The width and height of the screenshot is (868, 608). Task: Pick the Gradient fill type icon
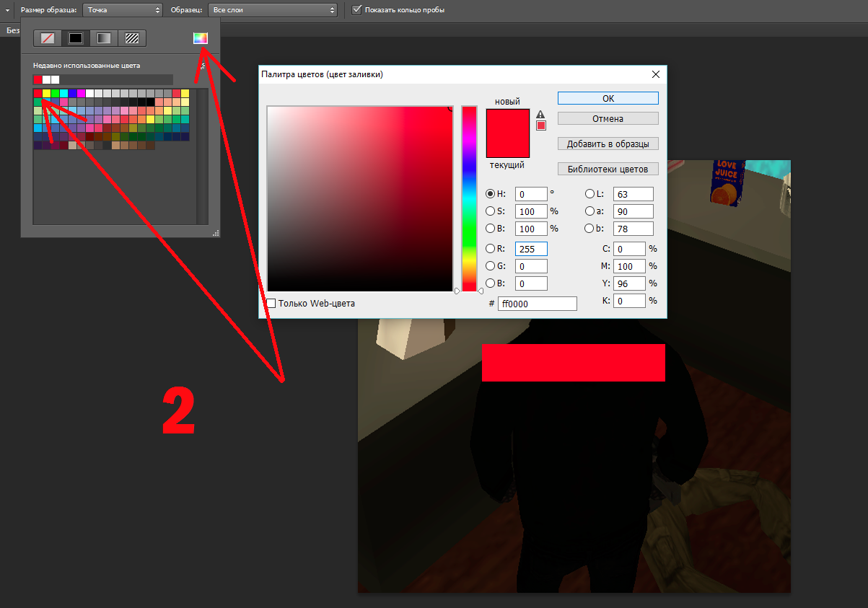pos(104,38)
